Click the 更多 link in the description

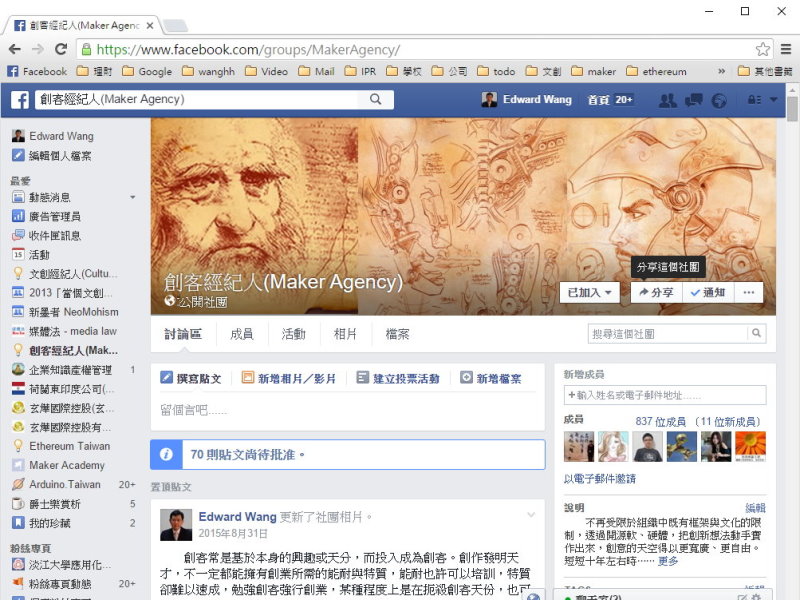[x=668, y=561]
